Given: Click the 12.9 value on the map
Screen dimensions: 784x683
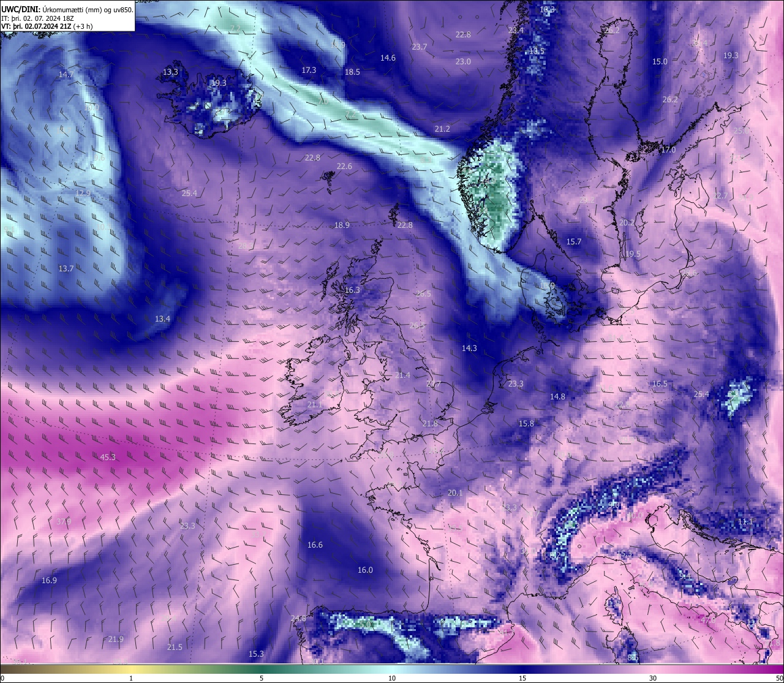Looking at the screenshot, I should [x=83, y=193].
